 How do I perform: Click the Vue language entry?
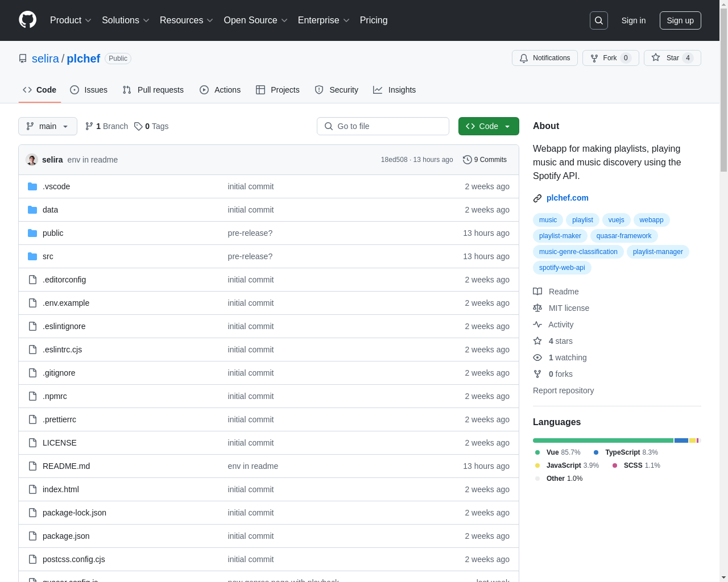[557, 452]
